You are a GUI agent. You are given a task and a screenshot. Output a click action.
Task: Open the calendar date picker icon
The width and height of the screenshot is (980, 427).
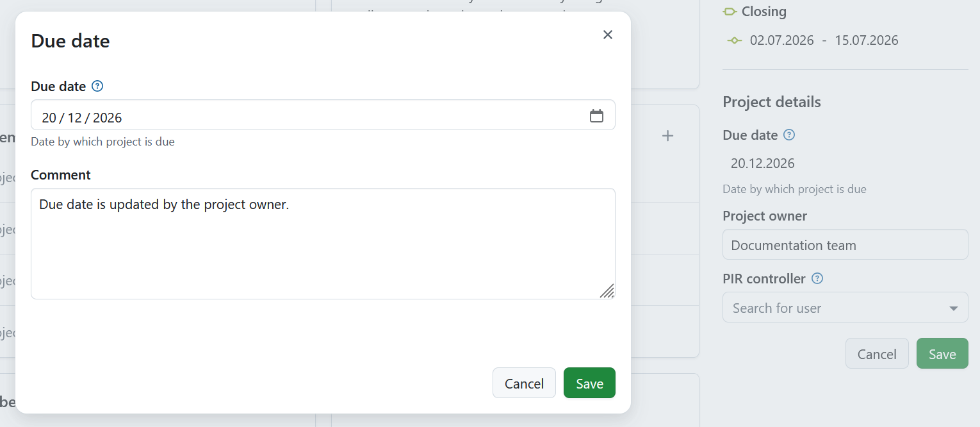click(x=597, y=115)
